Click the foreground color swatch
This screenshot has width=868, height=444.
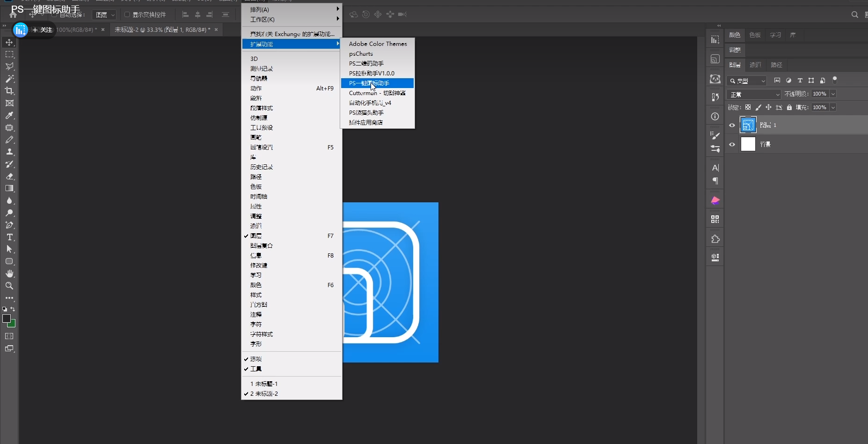6,318
